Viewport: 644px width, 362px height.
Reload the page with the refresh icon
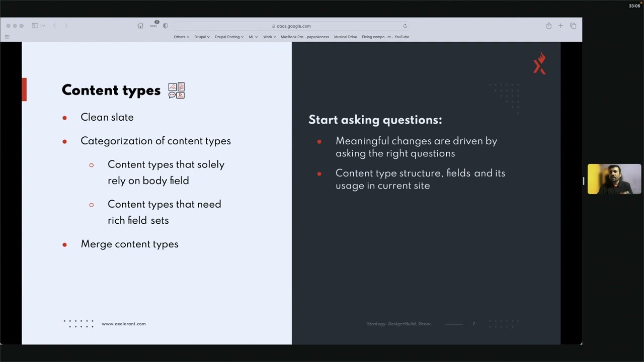tap(405, 26)
